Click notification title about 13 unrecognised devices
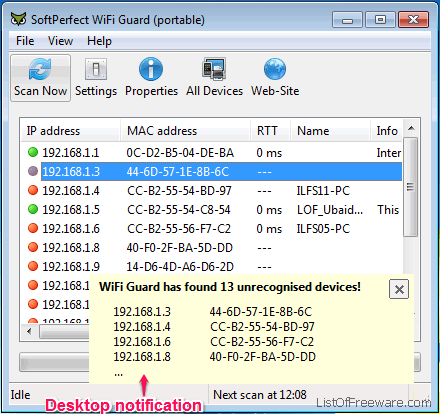The height and width of the screenshot is (414, 440). [230, 287]
